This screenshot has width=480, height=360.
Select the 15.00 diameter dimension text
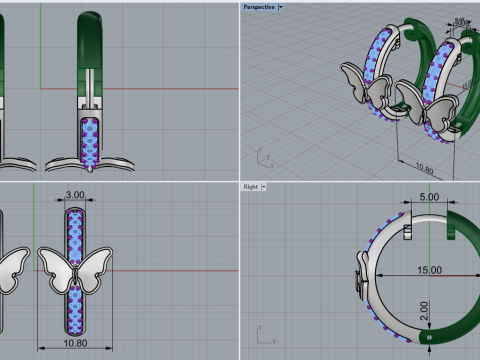430,270
